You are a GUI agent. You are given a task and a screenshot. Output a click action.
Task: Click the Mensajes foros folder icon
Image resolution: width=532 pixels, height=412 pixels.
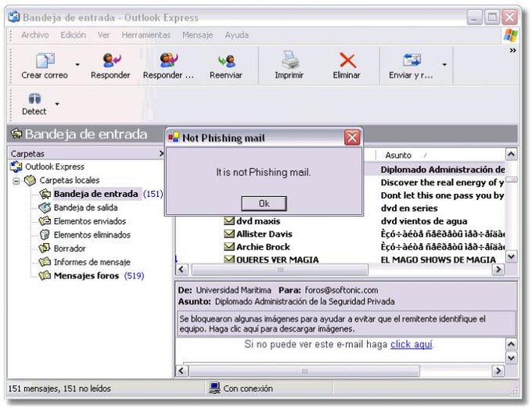[x=45, y=276]
